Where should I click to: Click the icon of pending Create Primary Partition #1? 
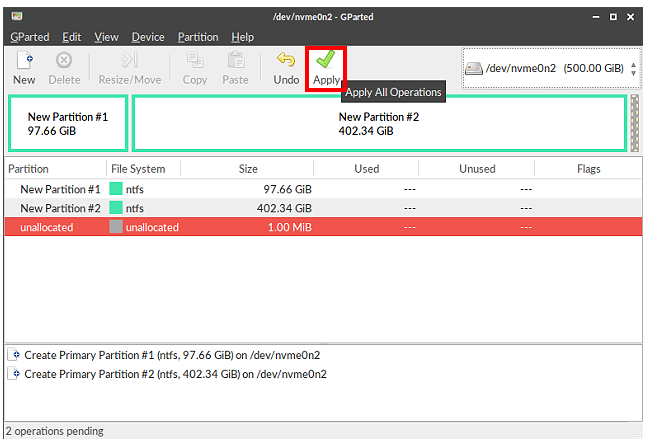[x=14, y=355]
